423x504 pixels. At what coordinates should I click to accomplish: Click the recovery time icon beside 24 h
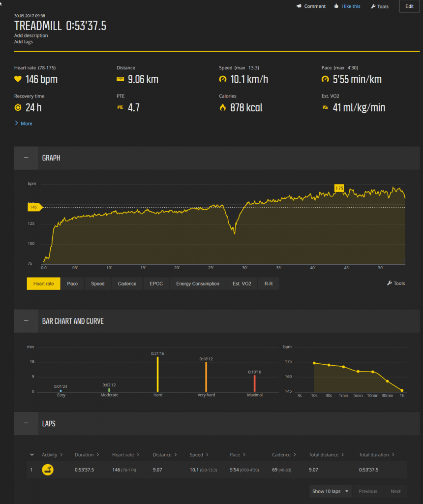point(18,107)
